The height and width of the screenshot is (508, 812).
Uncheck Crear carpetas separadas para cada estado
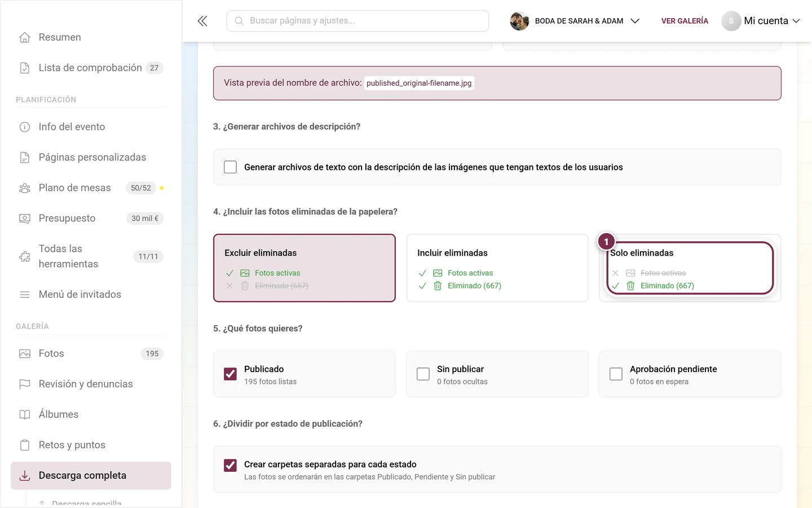(x=230, y=465)
